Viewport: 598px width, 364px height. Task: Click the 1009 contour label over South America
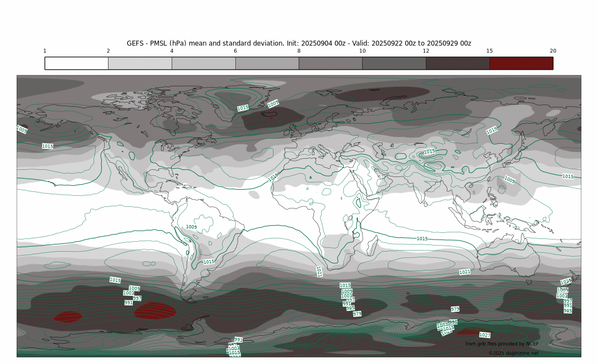click(x=191, y=227)
